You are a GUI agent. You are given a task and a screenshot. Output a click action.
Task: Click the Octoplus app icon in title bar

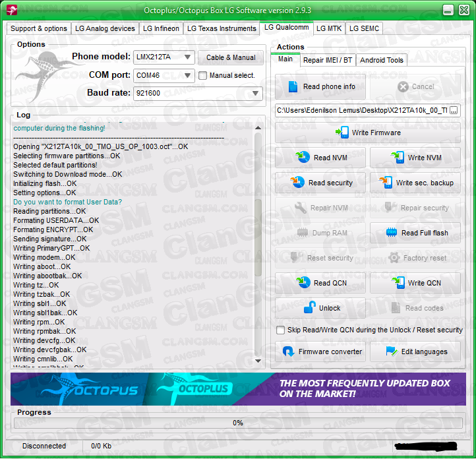click(x=11, y=10)
